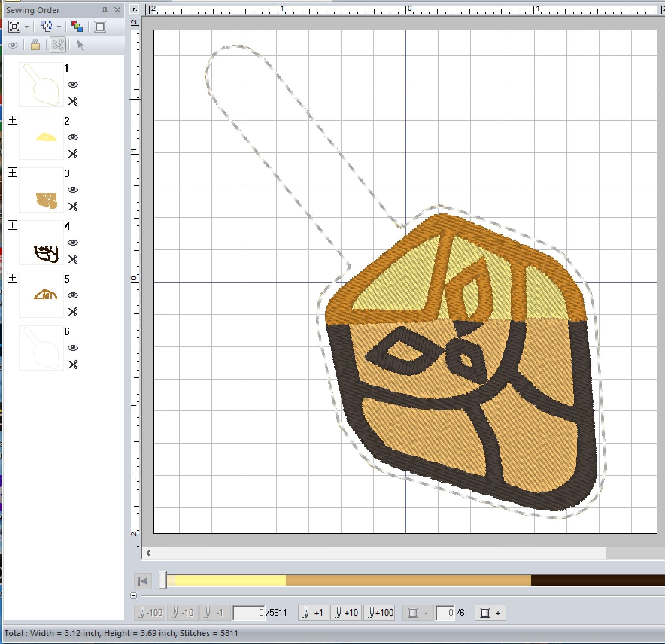
Task: Pin the Sewing Order panel
Action: (x=105, y=10)
